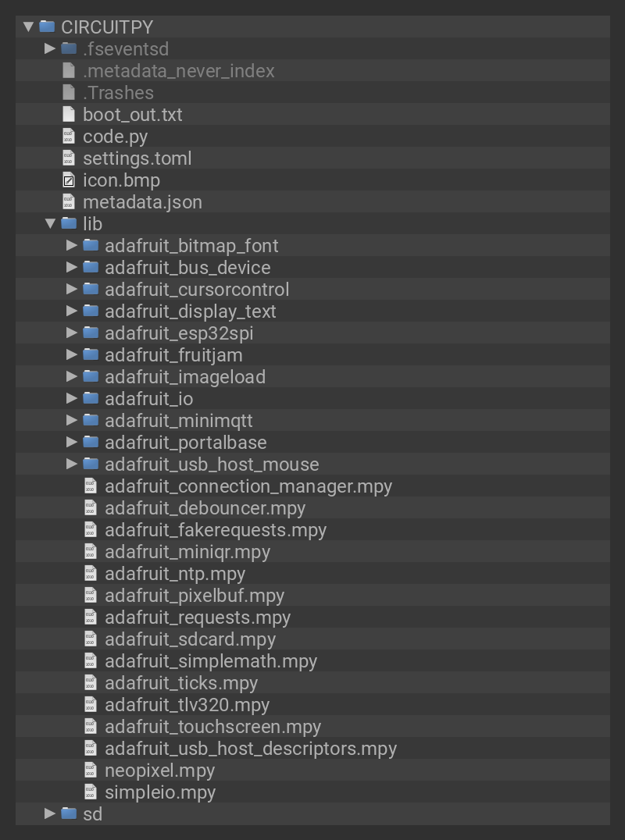625x840 pixels.
Task: Select the simpleio.mpy file name
Action: point(160,792)
